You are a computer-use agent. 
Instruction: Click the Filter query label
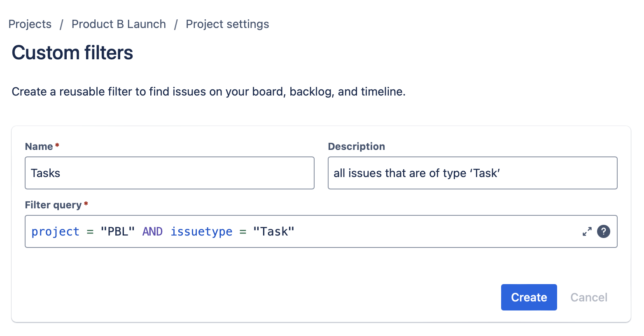(x=53, y=205)
